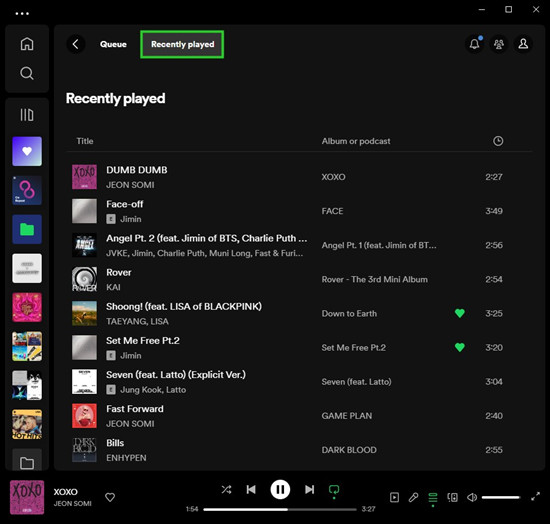Image resolution: width=550 pixels, height=524 pixels.
Task: Show lyrics microphone icon
Action: [x=414, y=497]
